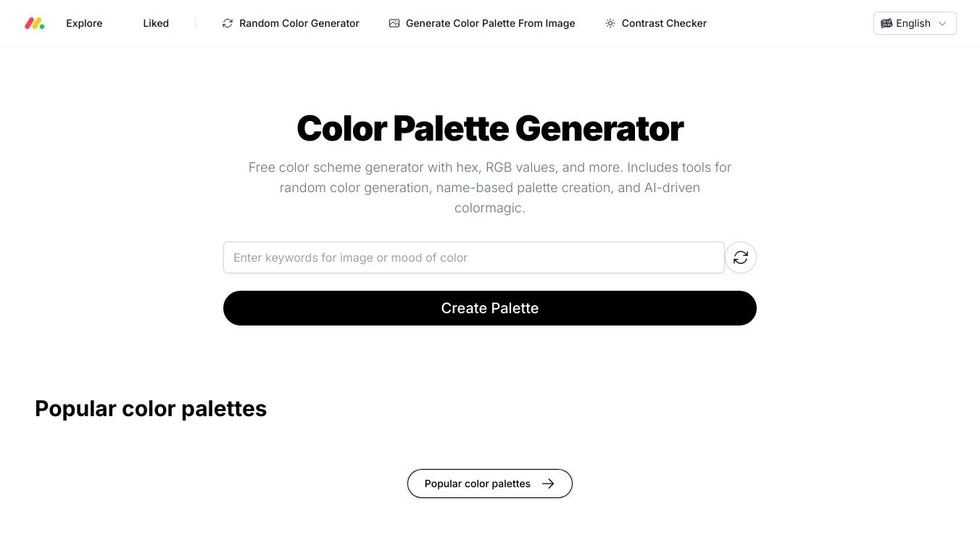Click the Color Palette Generator title
Screen dimensions: 980x551
[x=490, y=128]
